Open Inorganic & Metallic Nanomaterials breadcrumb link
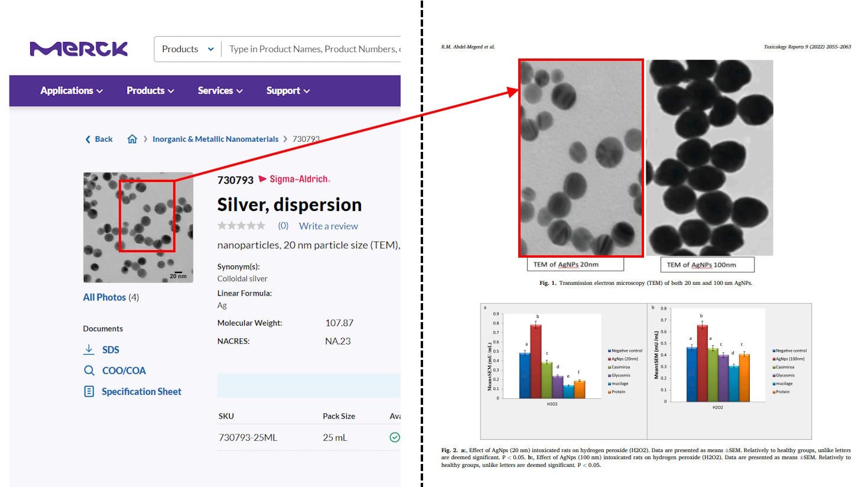 pos(215,139)
